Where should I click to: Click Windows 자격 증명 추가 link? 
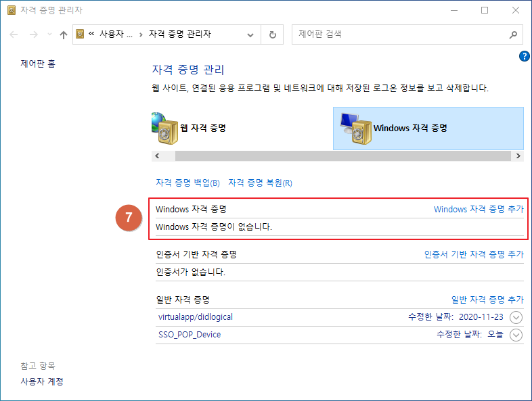pos(479,209)
